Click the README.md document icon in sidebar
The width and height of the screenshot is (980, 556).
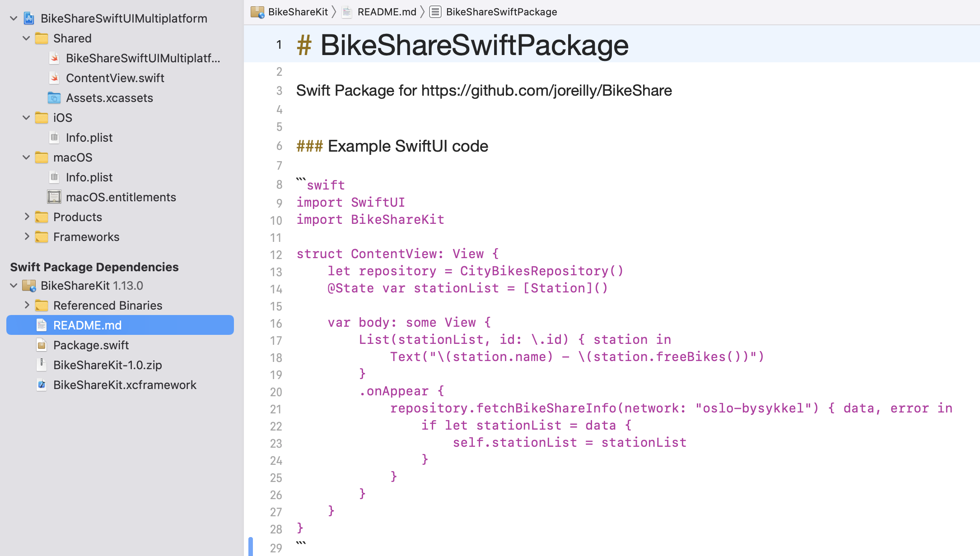click(42, 325)
